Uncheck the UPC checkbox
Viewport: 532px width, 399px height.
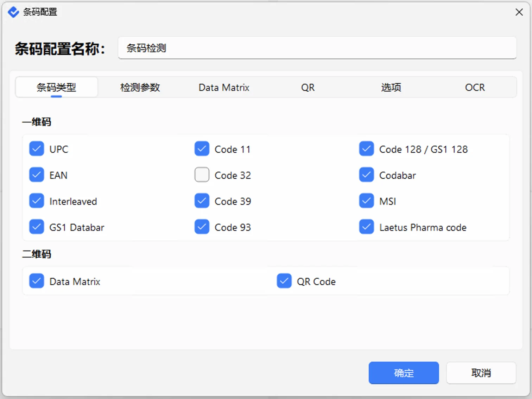[37, 149]
